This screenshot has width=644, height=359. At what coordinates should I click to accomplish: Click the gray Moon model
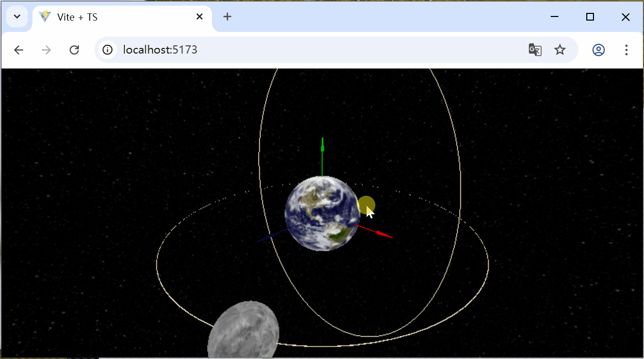pos(243,330)
